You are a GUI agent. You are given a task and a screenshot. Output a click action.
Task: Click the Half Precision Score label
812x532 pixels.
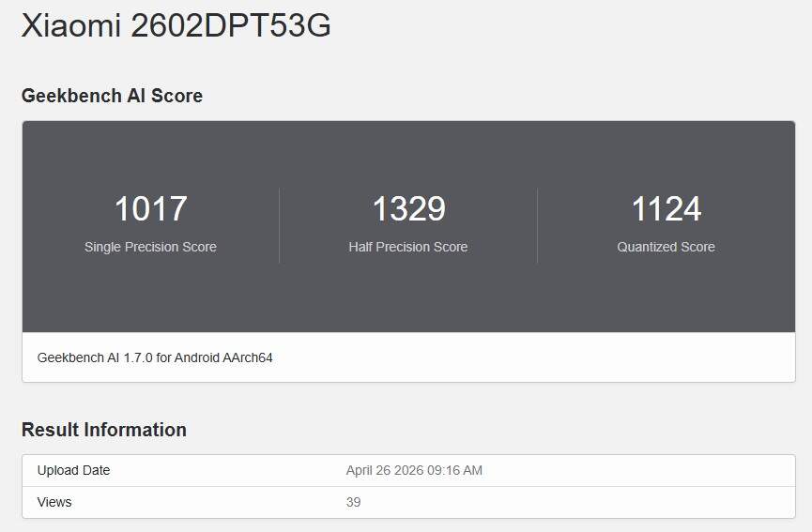(x=408, y=247)
